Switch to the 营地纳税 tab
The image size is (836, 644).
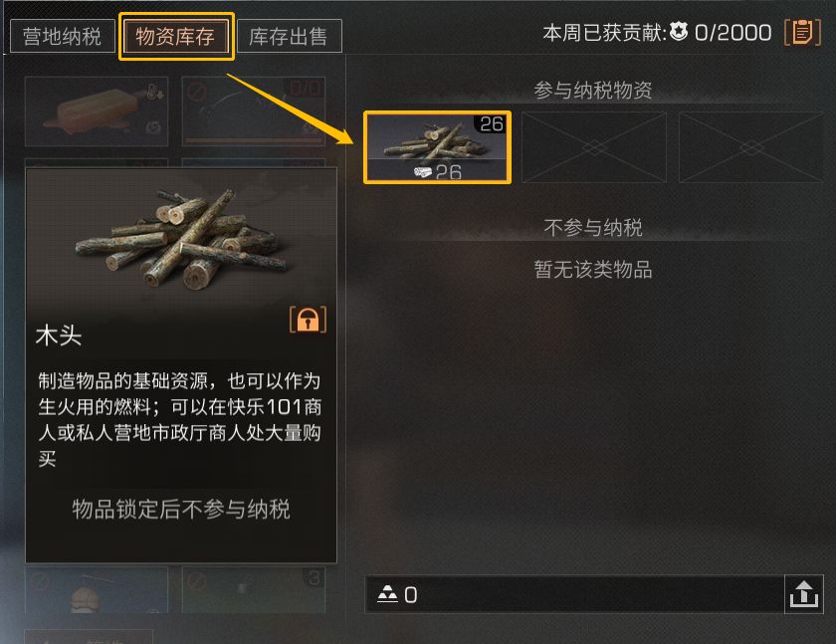(63, 36)
